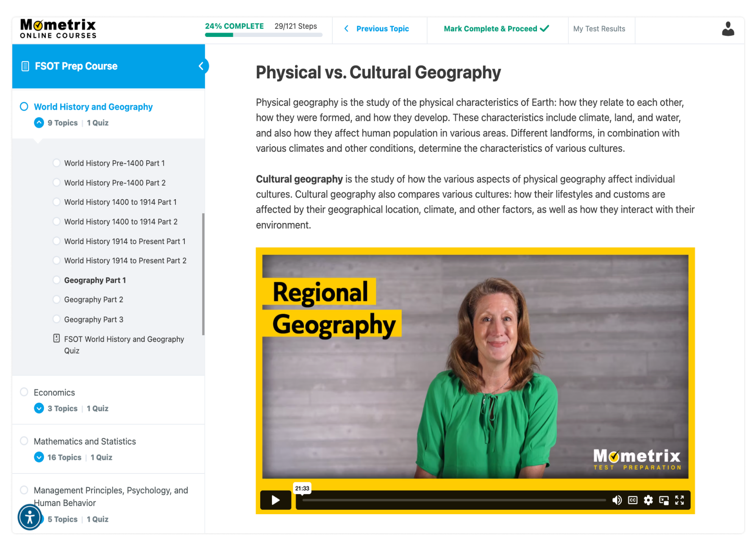Screen dimensions: 756x551
Task: Click Mark Complete & Proceed button
Action: (496, 29)
